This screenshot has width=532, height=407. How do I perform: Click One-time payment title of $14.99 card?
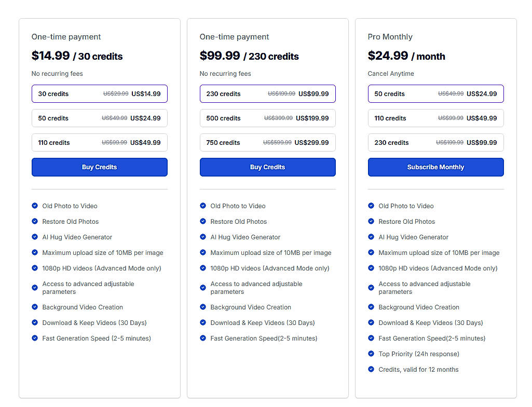click(66, 37)
